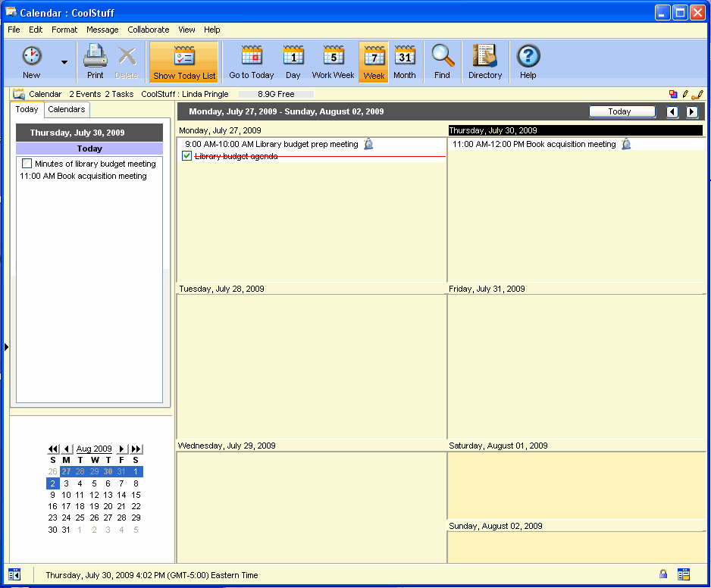The width and height of the screenshot is (711, 588).
Task: Open the Collaborate menu
Action: 149,30
